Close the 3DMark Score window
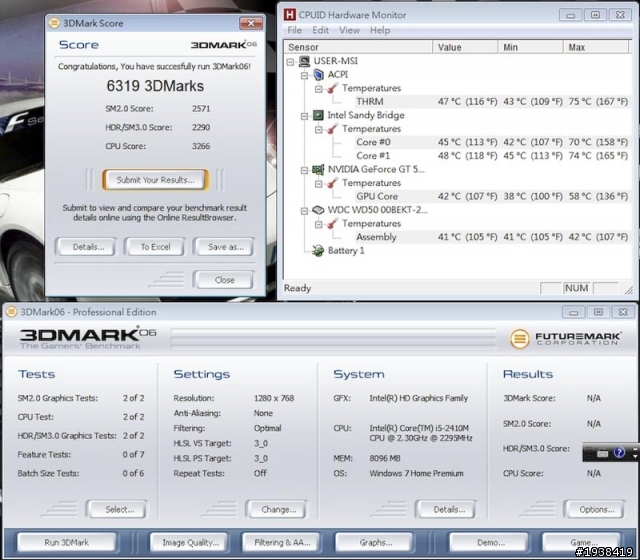The image size is (640, 560). pos(251,23)
